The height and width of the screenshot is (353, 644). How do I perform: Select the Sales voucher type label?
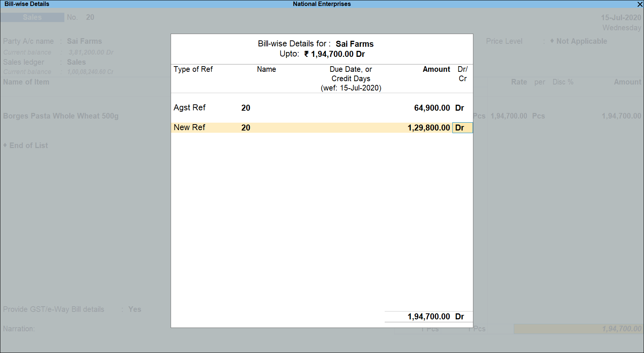tap(32, 17)
